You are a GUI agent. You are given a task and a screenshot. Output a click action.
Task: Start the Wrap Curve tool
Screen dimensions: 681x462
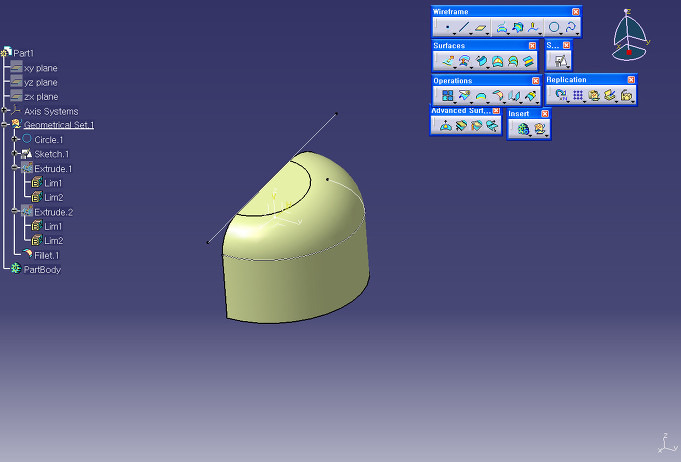tap(461, 126)
